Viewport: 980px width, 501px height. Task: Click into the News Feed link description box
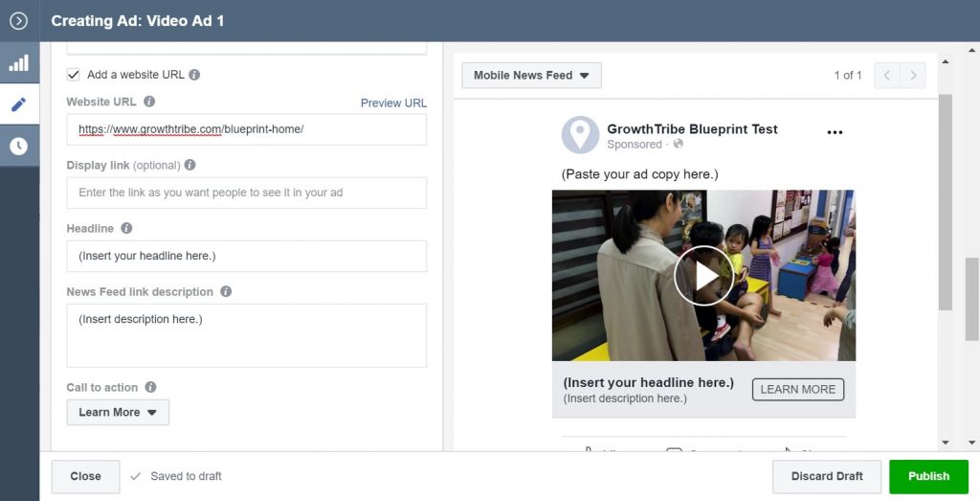point(246,335)
